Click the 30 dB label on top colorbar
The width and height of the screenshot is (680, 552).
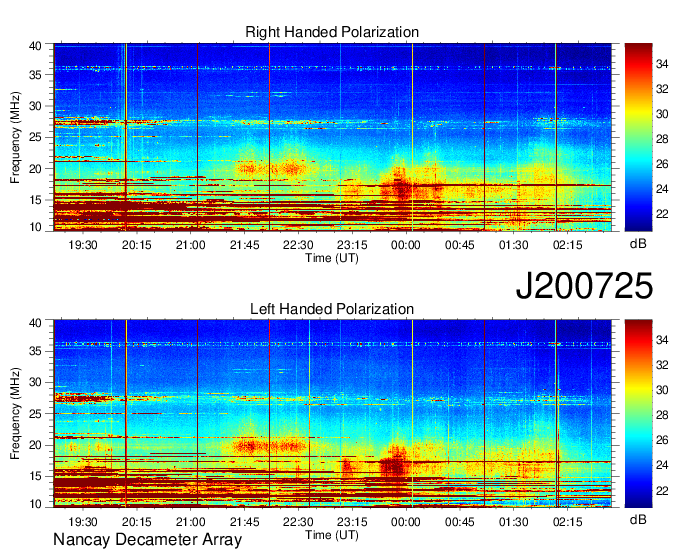662,114
